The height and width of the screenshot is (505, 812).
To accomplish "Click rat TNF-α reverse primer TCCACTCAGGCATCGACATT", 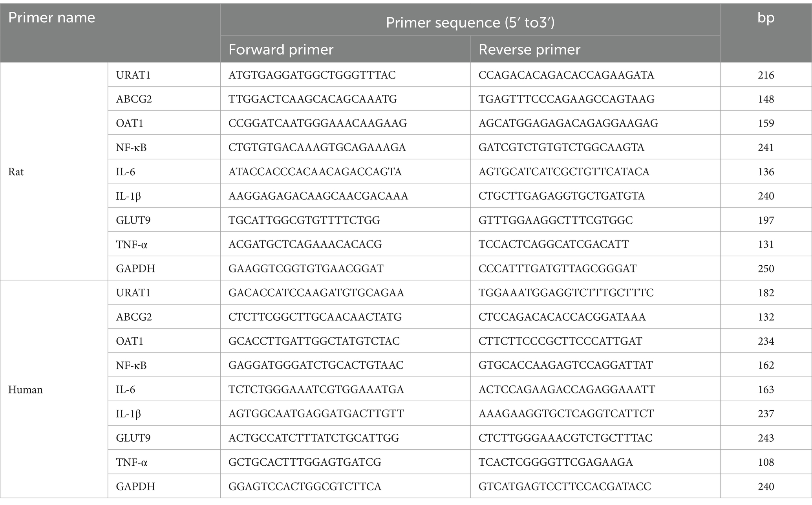I will tap(553, 244).
